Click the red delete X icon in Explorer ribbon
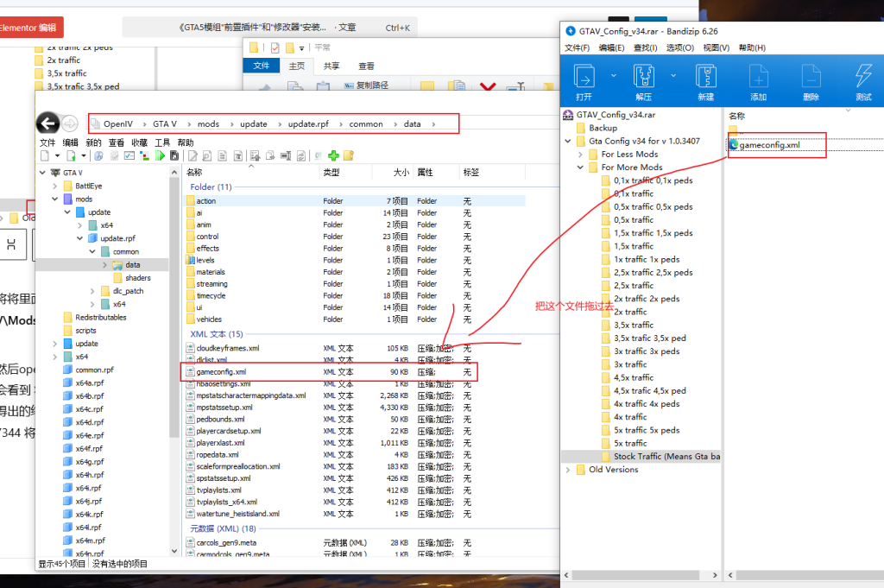 (488, 86)
